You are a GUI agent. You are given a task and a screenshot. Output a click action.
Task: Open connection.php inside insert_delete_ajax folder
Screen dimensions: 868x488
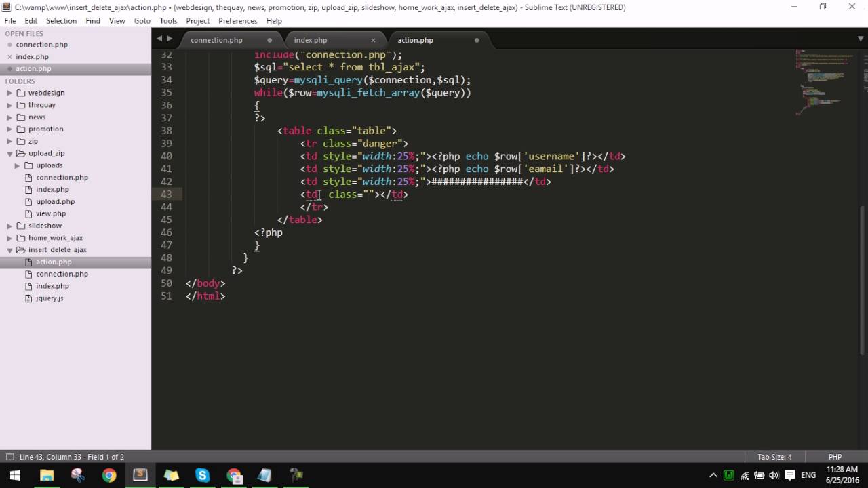(62, 274)
